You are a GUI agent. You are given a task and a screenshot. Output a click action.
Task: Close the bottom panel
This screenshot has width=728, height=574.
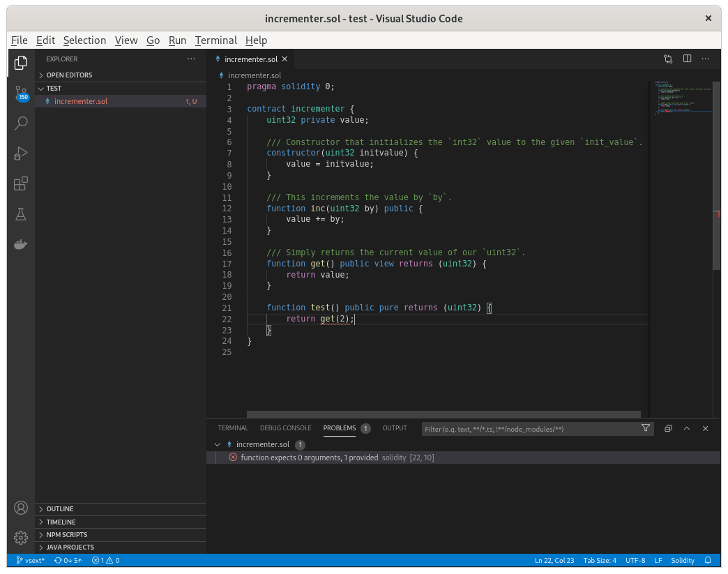[705, 429]
